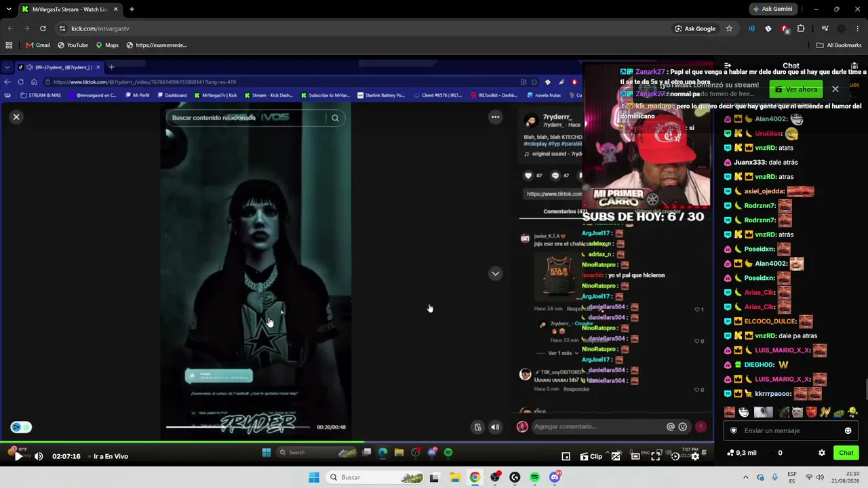Image resolution: width=868 pixels, height=488 pixels.
Task: Close the MrVargasTv Stream tab
Action: pyautogui.click(x=116, y=9)
